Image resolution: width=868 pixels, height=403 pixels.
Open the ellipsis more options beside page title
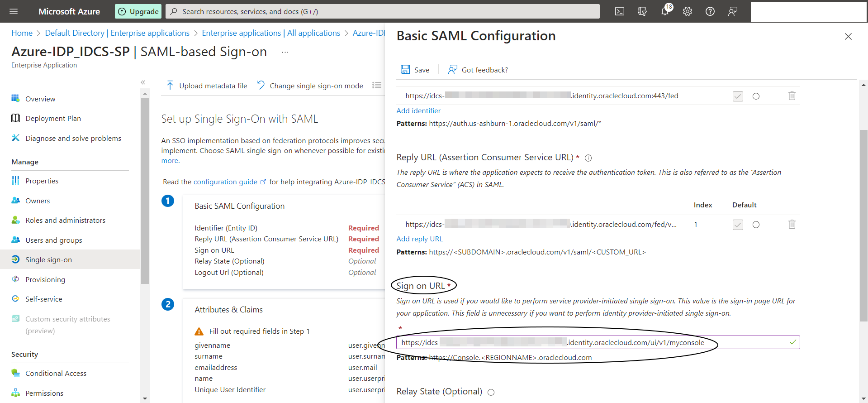(x=285, y=52)
